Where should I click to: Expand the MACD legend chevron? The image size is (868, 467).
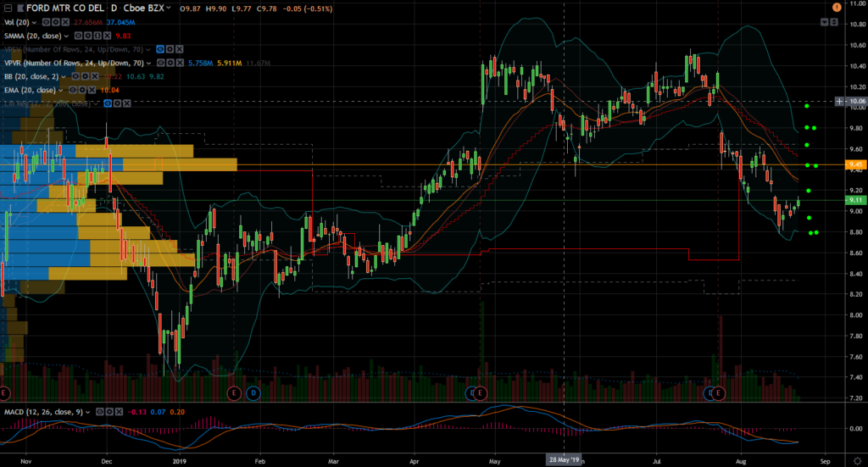point(88,412)
